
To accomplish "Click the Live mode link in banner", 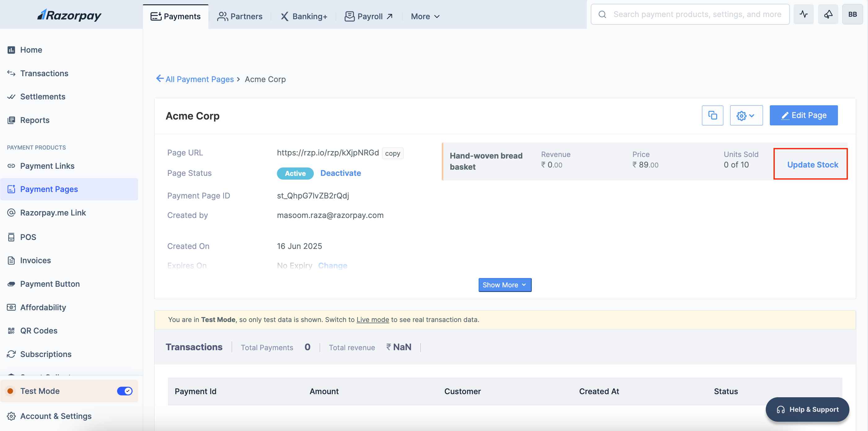I will point(373,320).
